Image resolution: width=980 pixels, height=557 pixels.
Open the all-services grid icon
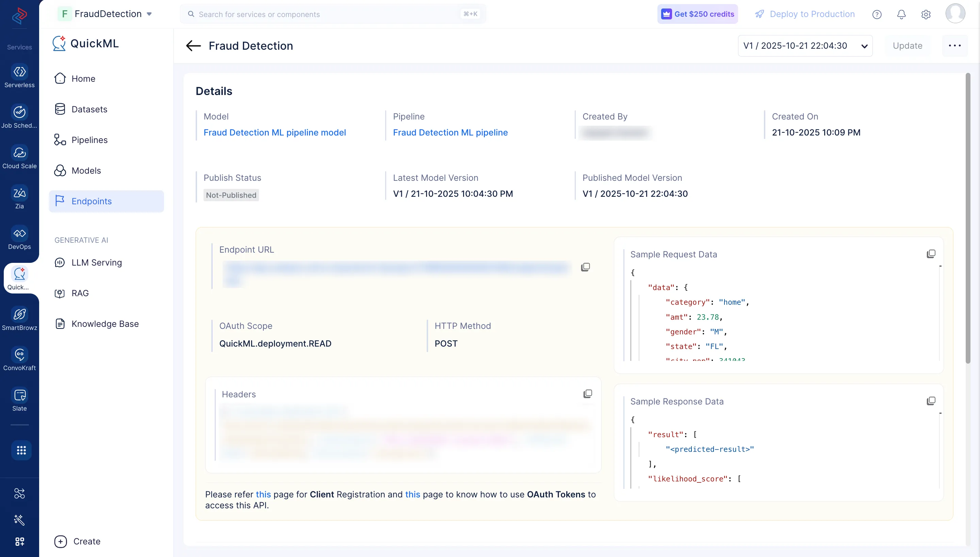21,450
